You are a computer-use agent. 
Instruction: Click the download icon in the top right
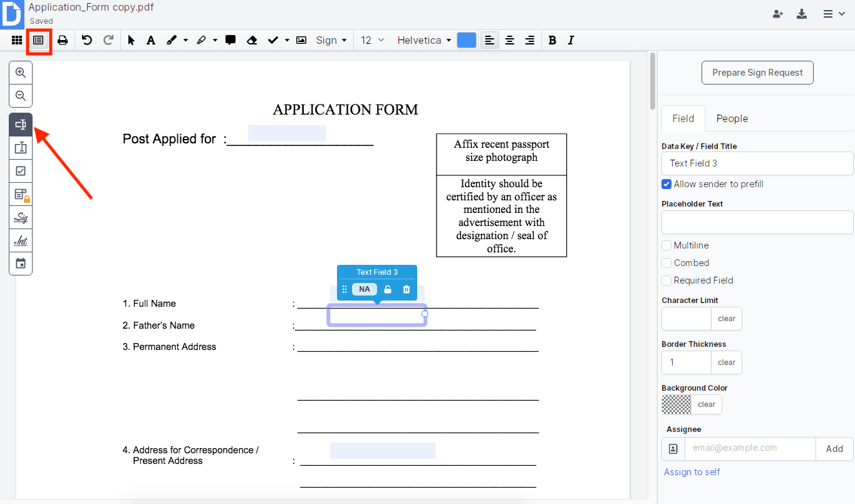[x=802, y=13]
